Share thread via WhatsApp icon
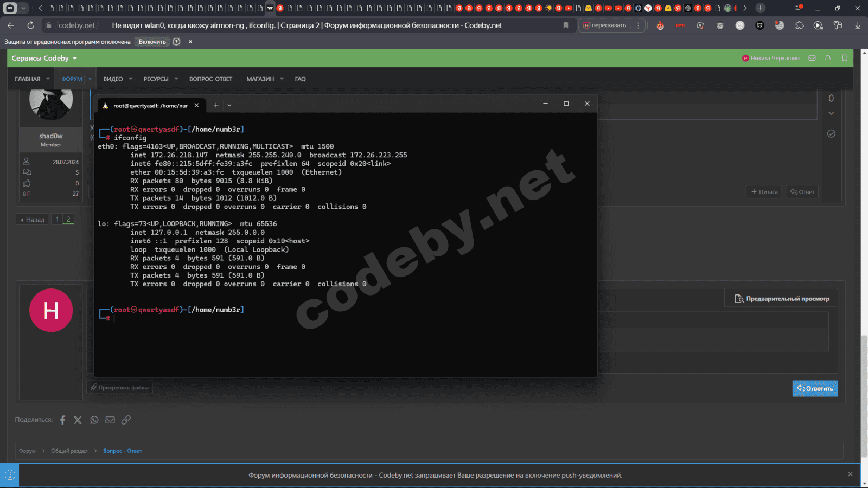The height and width of the screenshot is (488, 868). point(94,420)
